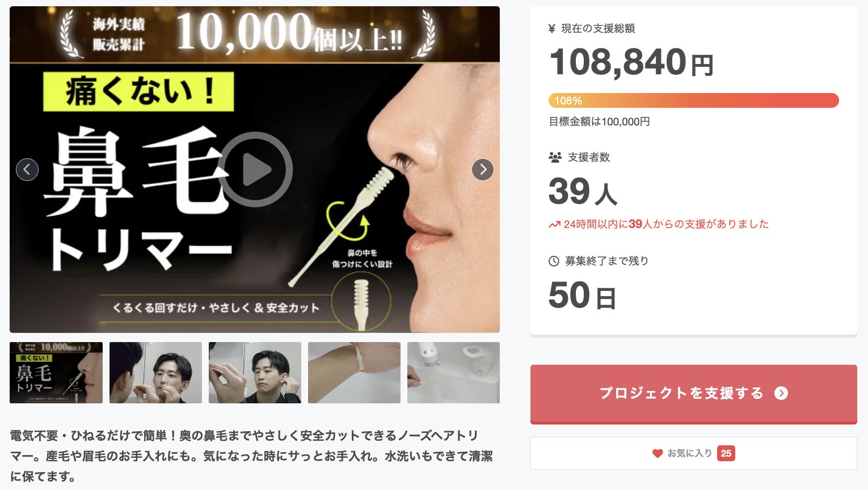868x489 pixels.
Task: Click the trending arrow icon in 24時間以内 notice
Action: click(554, 225)
